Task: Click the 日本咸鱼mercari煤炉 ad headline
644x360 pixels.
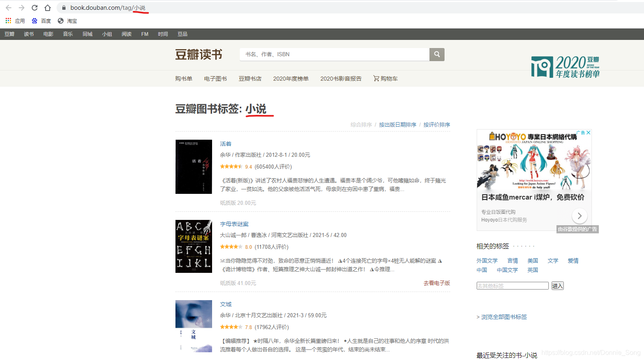Action: pos(533,197)
